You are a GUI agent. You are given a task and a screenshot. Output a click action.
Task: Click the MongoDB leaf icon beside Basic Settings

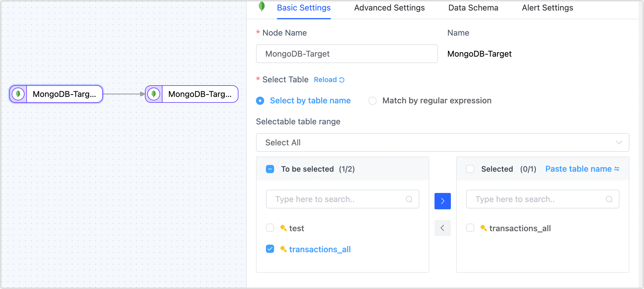pyautogui.click(x=262, y=6)
